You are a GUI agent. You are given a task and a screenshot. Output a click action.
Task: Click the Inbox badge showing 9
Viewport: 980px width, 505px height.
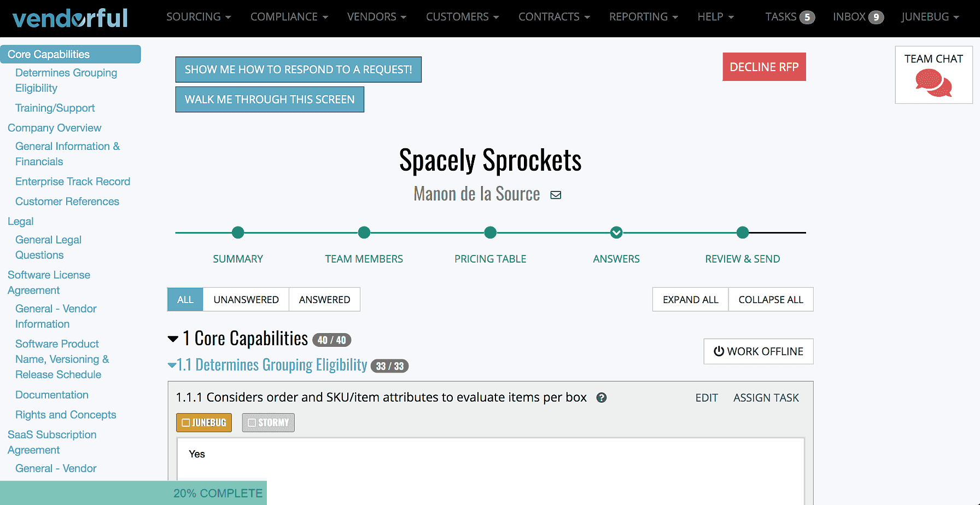(x=876, y=18)
